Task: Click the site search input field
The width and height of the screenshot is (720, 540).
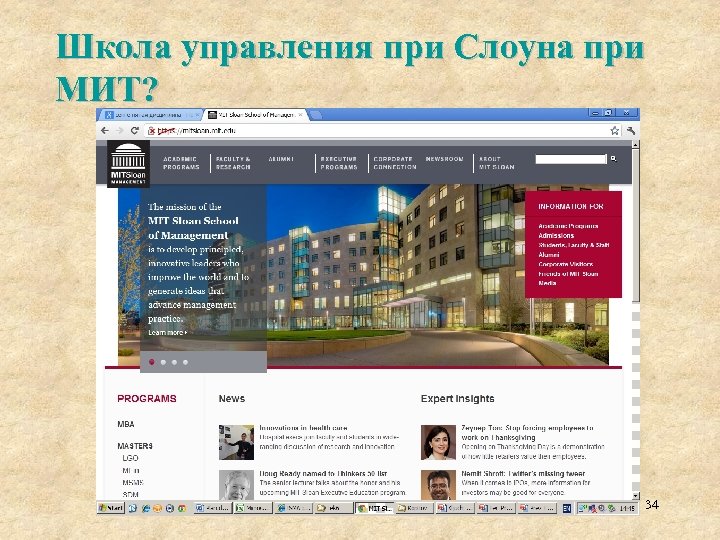Action: click(x=571, y=159)
